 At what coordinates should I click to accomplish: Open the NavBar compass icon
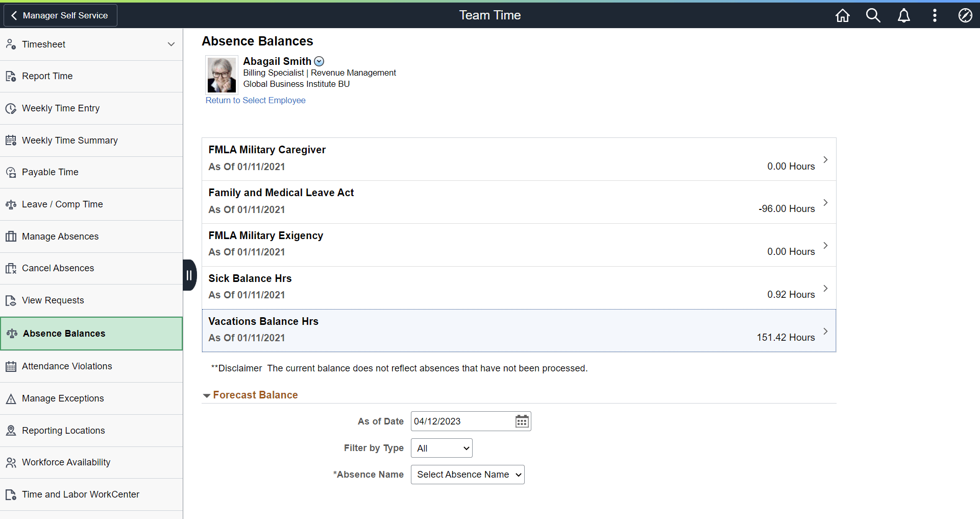pyautogui.click(x=965, y=15)
